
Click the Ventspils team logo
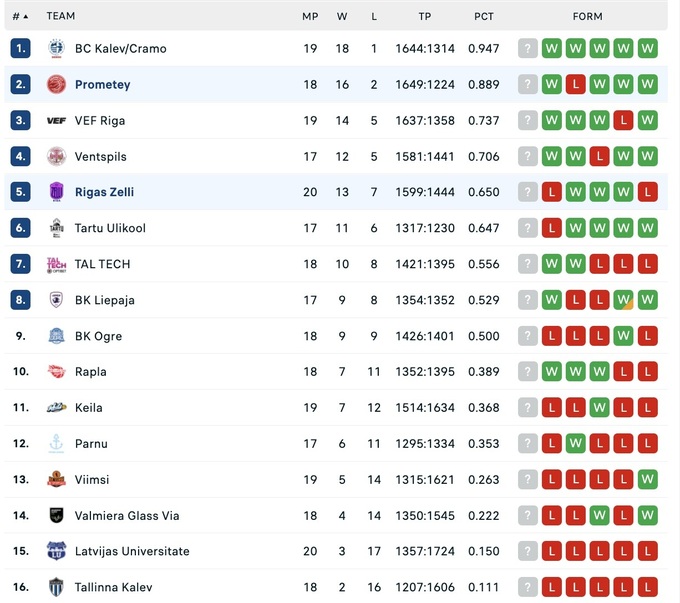click(x=56, y=156)
